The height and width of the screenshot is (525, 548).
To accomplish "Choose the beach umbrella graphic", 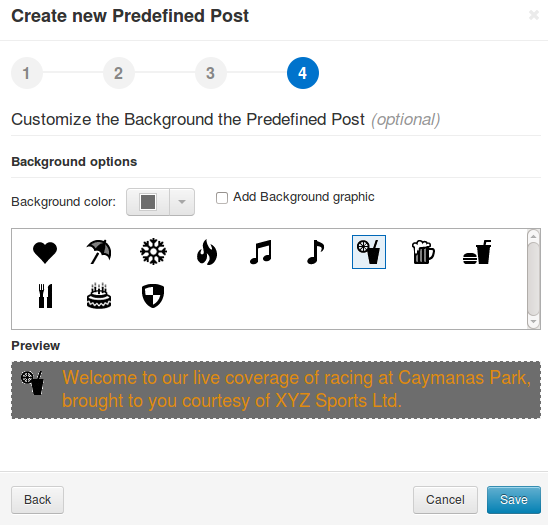I will point(99,252).
